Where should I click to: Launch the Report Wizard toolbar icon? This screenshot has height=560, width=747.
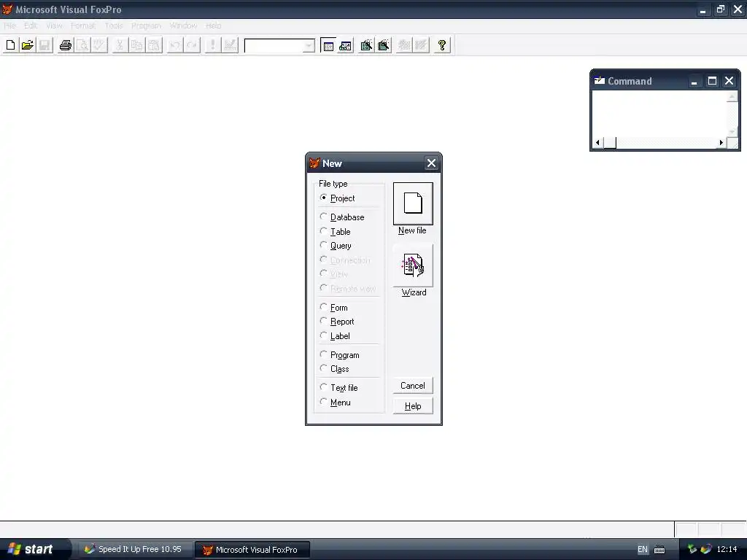pyautogui.click(x=384, y=45)
